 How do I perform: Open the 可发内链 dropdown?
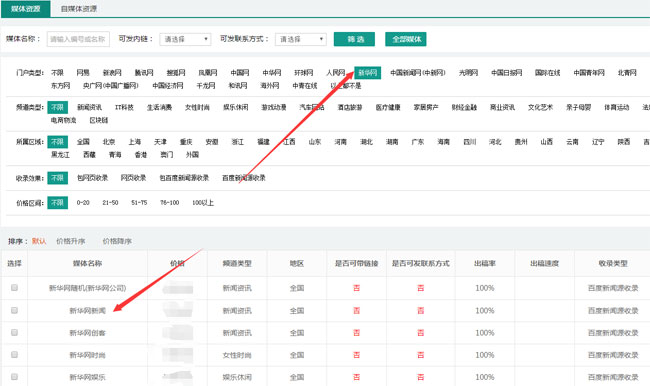185,39
